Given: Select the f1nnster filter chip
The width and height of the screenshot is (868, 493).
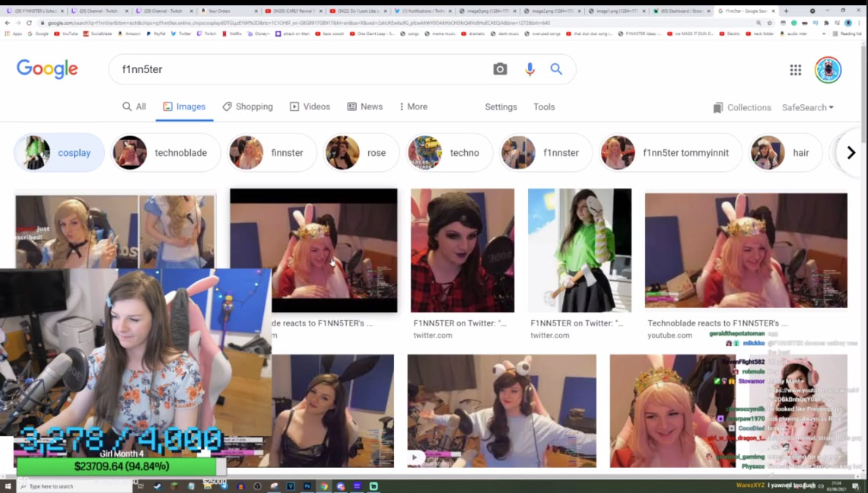Looking at the screenshot, I should tap(545, 153).
